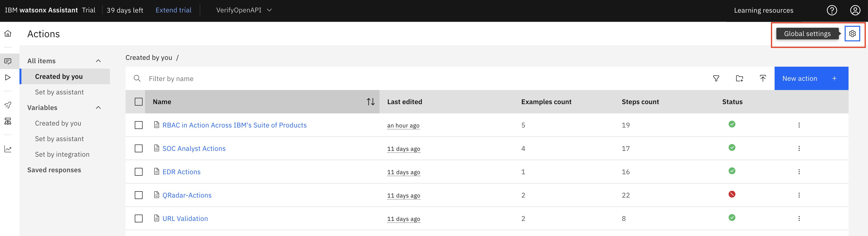Open the Analytics chart icon in sidebar

tap(8, 149)
